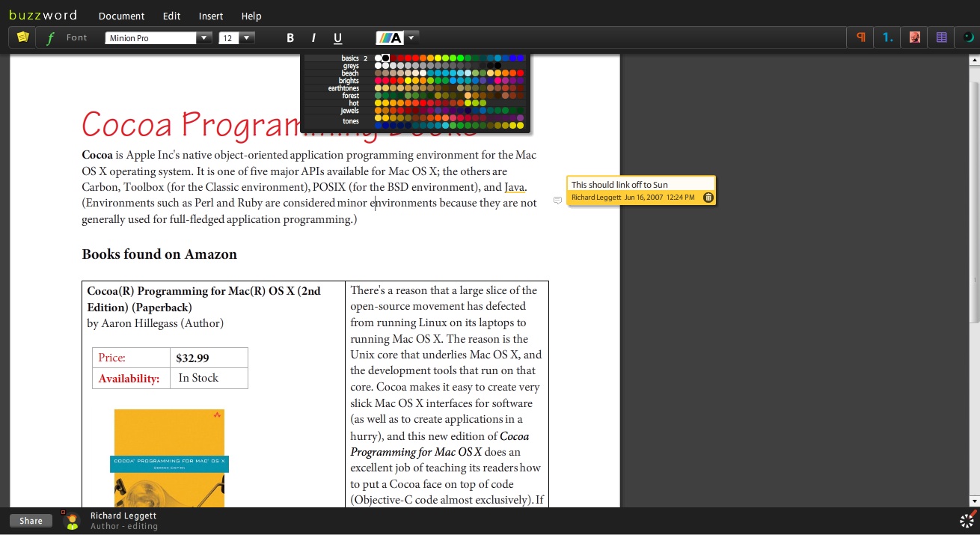Viewport: 980px width, 535px height.
Task: Click the font size field showing 12
Action: click(229, 37)
